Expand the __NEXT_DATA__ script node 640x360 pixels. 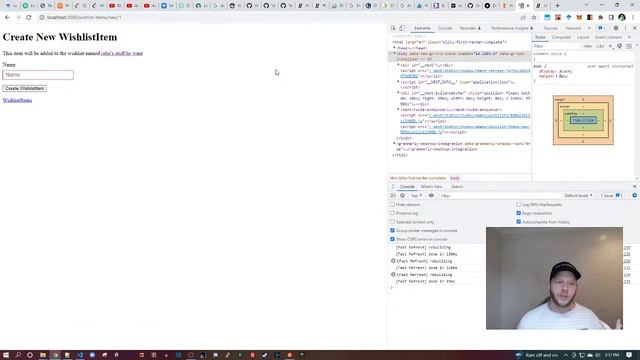(398, 82)
